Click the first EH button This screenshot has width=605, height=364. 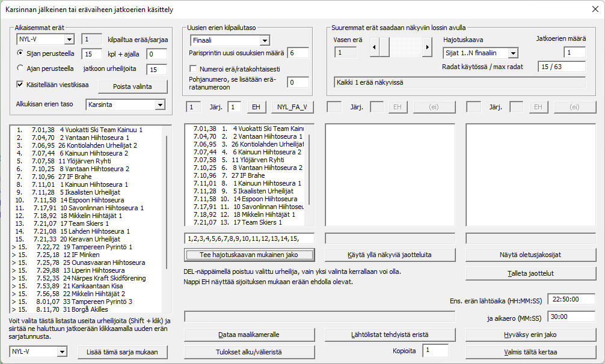256,107
